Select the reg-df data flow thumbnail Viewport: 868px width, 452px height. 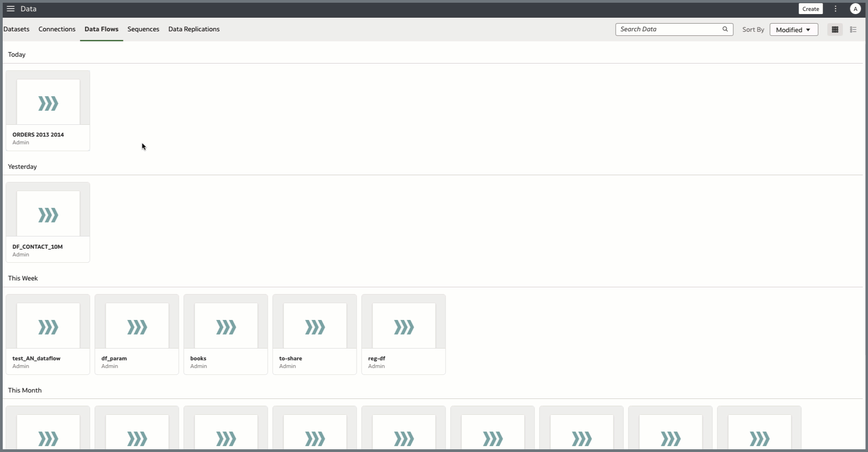tap(403, 326)
